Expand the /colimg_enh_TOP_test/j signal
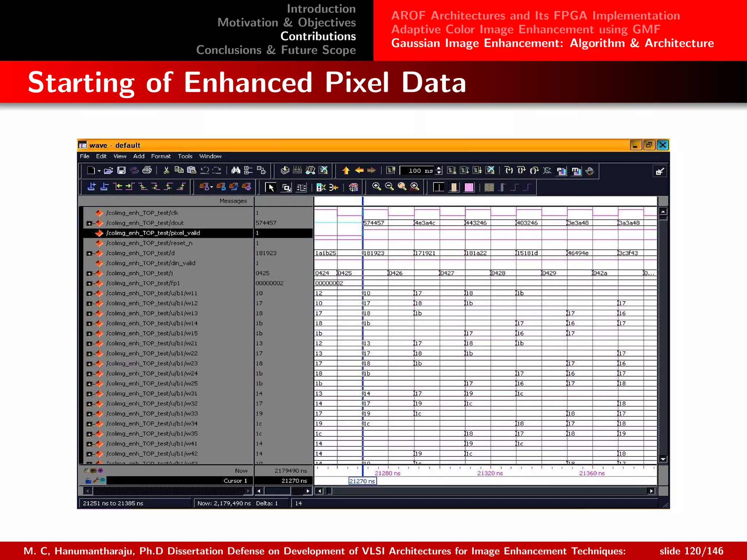747x560 pixels. tap(89, 273)
